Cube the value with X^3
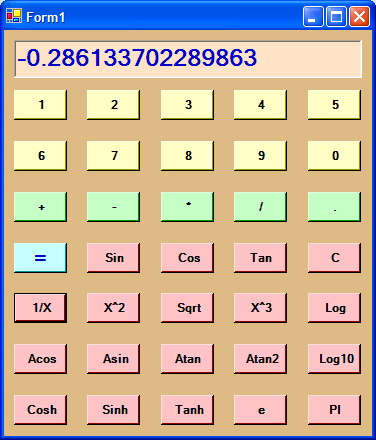This screenshot has width=376, height=440. click(260, 308)
